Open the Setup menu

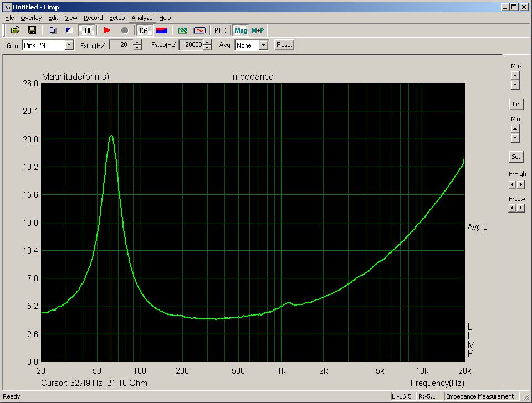(x=117, y=18)
